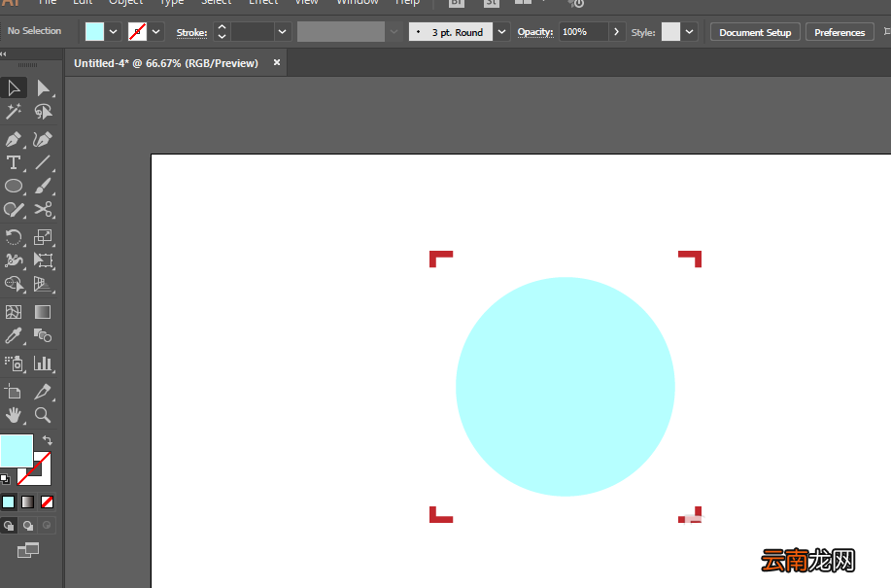Set paint mode to Color
Screen dimensions: 891x588
9,502
